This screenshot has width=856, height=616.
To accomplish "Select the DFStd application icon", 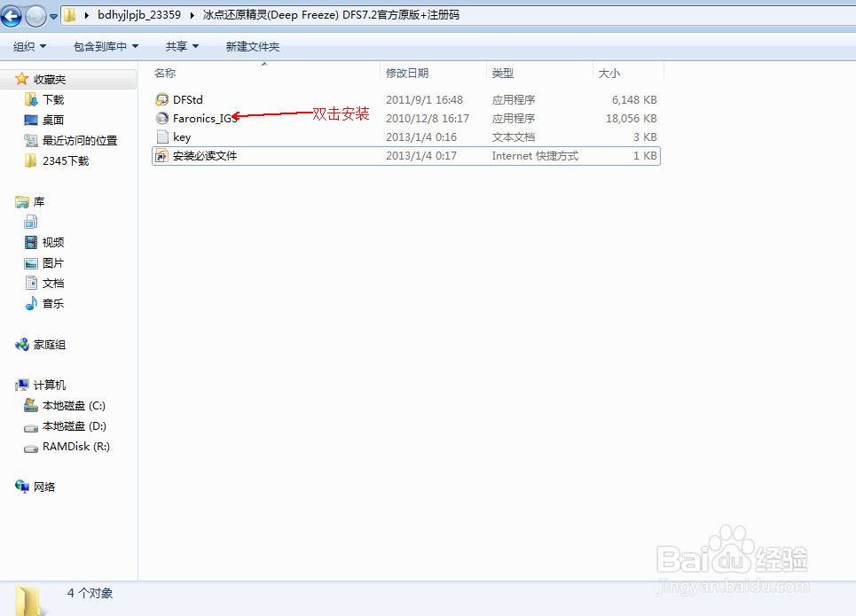I will click(x=162, y=99).
